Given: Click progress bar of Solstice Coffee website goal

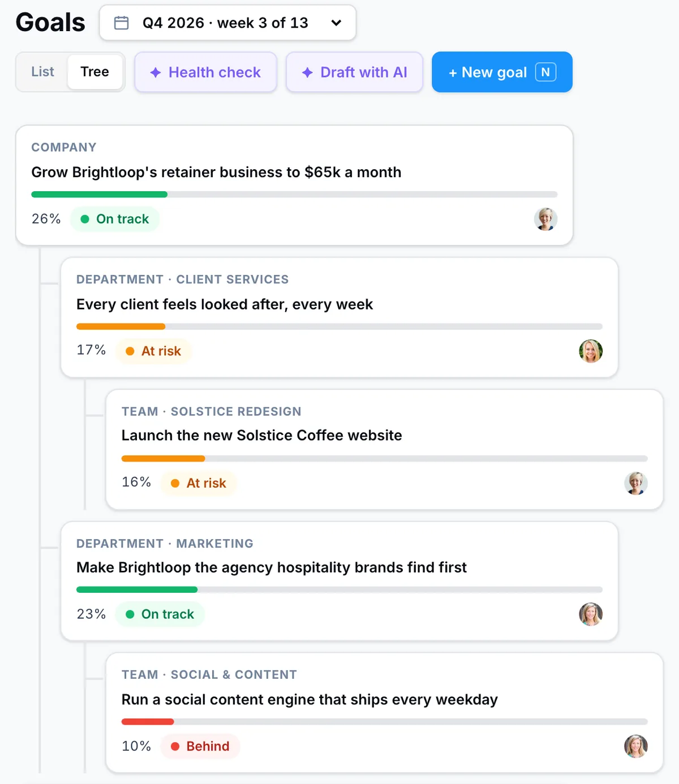Looking at the screenshot, I should 385,458.
